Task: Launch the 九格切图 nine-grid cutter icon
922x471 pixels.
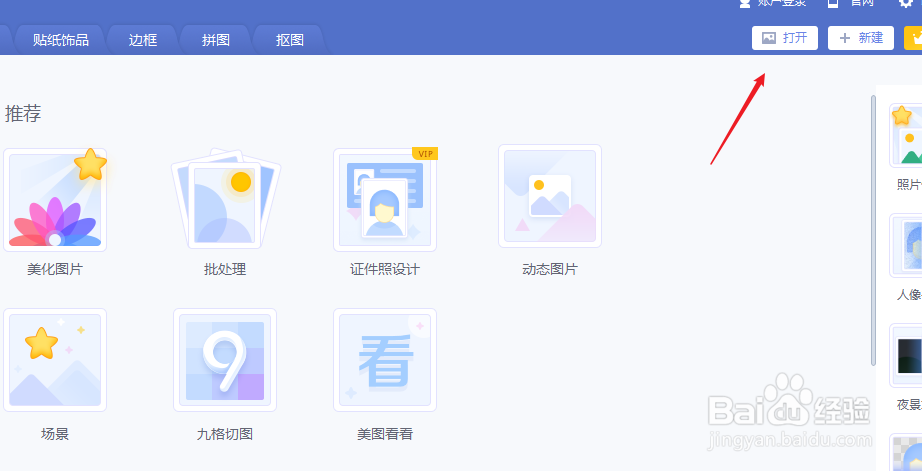Action: [225, 360]
